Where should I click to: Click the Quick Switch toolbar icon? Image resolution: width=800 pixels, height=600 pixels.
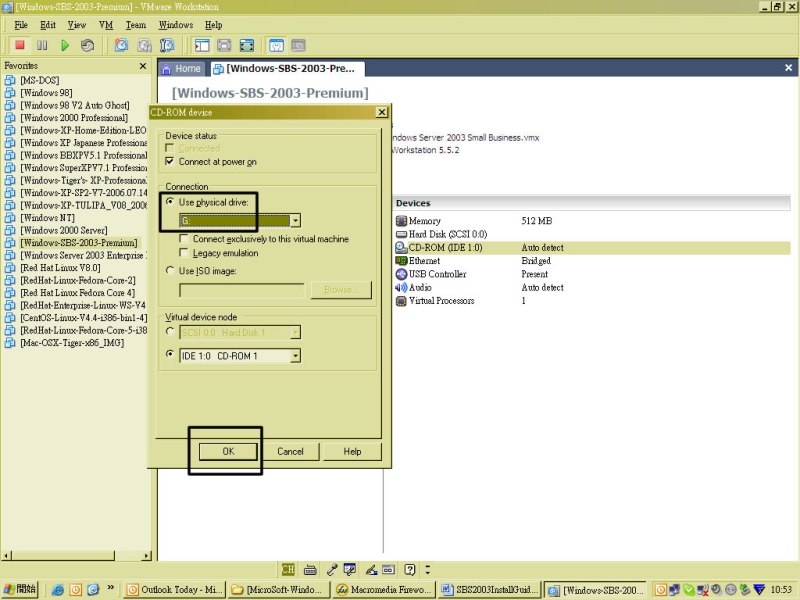coord(224,45)
